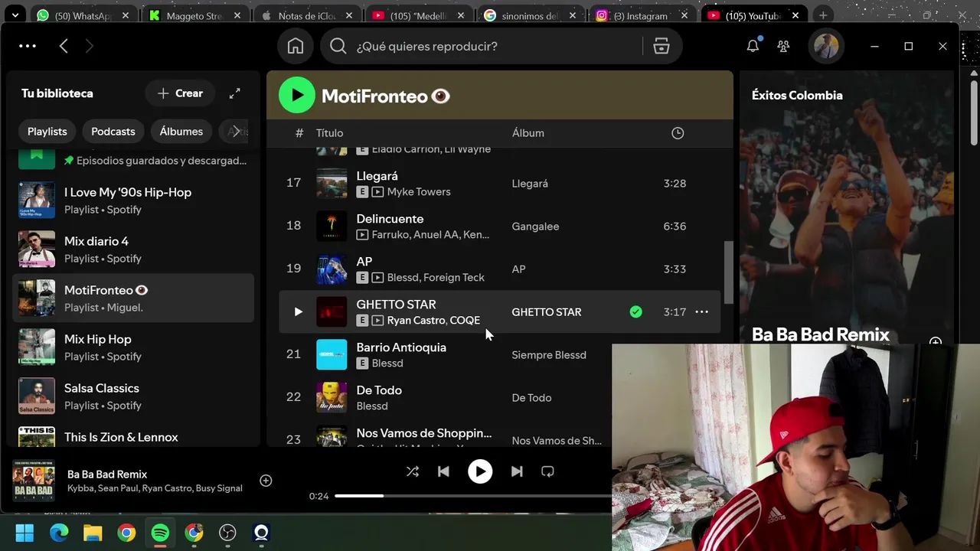Screen dimensions: 980x551
Task: Add Ba Ba Bad Remix to library
Action: [x=266, y=481]
